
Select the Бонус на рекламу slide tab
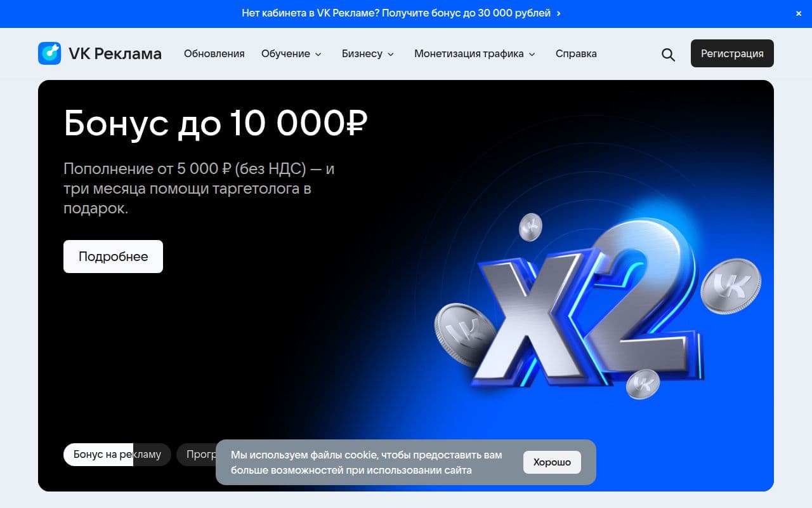coord(117,455)
